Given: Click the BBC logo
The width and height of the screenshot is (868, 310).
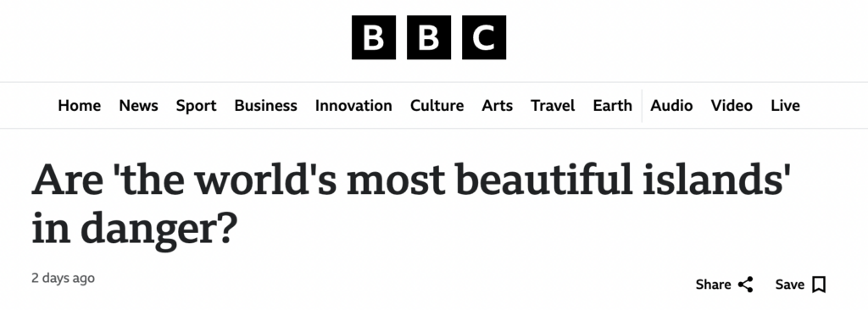Looking at the screenshot, I should point(428,37).
